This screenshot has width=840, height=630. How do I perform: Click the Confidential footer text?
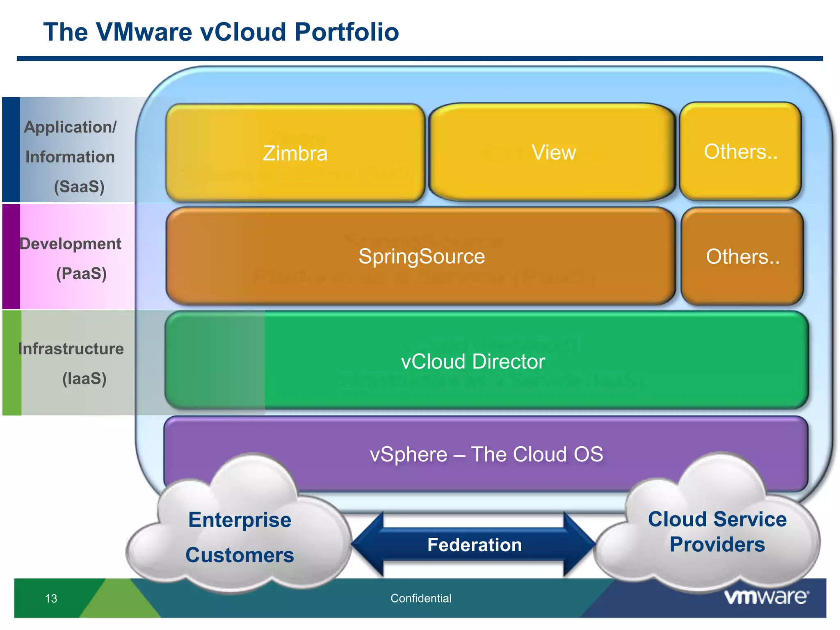point(421,598)
